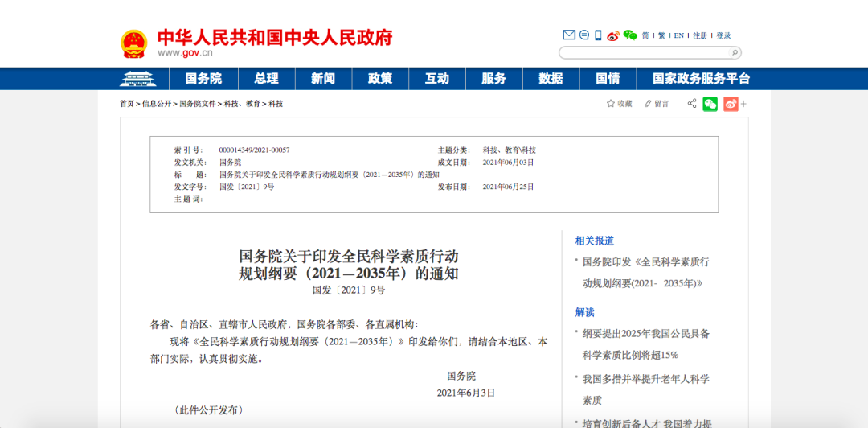Screen dimensions: 868x428
Task: Open the mobile phone version icon
Action: tap(598, 35)
